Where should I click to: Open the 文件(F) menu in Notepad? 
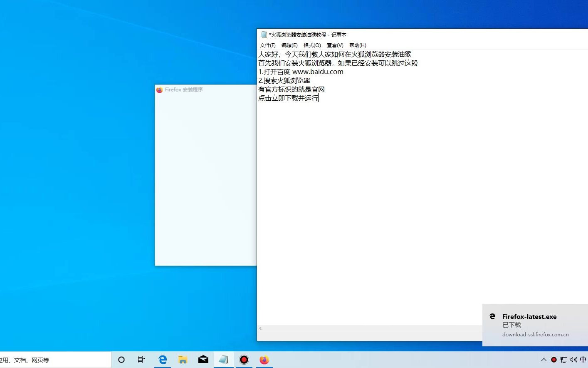267,45
